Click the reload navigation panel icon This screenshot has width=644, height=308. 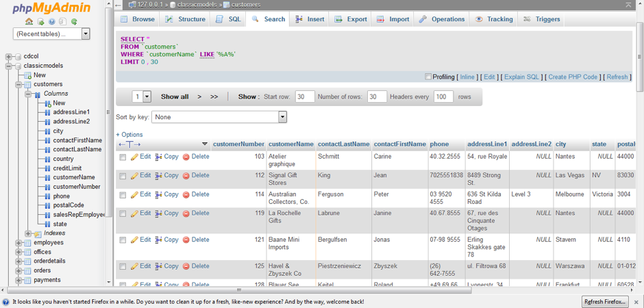[x=74, y=22]
